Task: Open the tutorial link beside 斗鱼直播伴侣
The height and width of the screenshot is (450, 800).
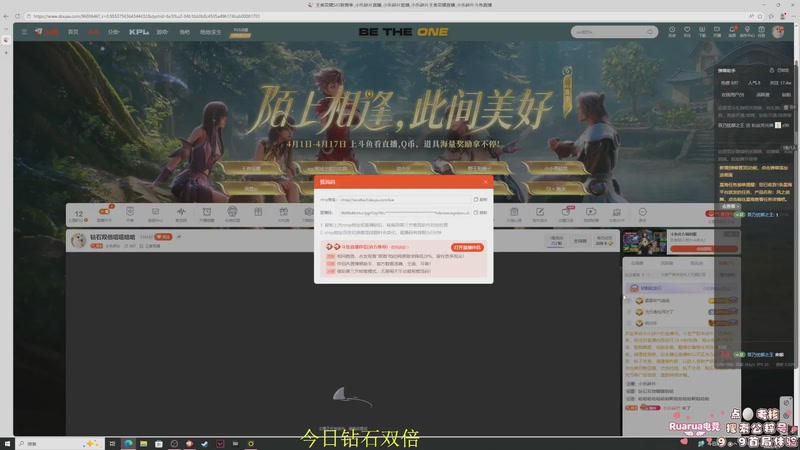Action: pyautogui.click(x=399, y=247)
